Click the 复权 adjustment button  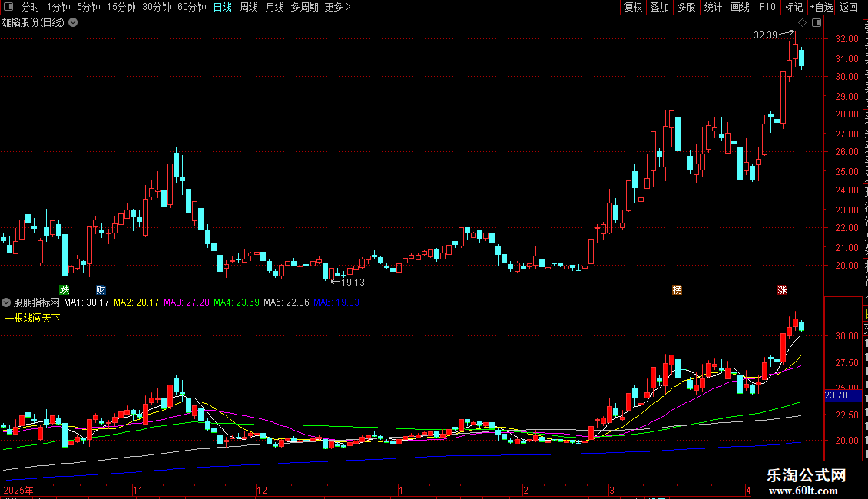click(x=633, y=7)
